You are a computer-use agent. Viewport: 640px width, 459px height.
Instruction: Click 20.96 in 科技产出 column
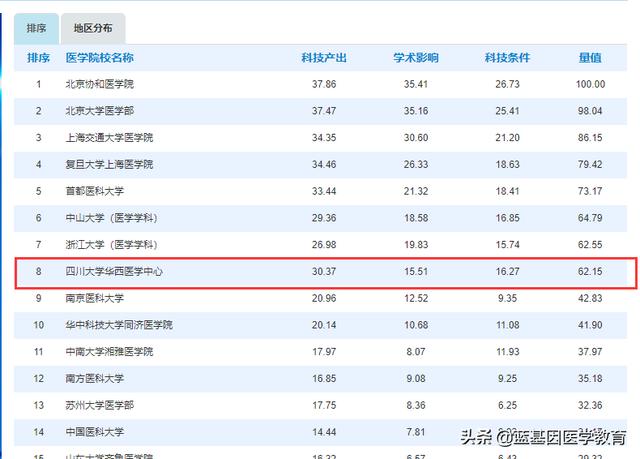324,298
